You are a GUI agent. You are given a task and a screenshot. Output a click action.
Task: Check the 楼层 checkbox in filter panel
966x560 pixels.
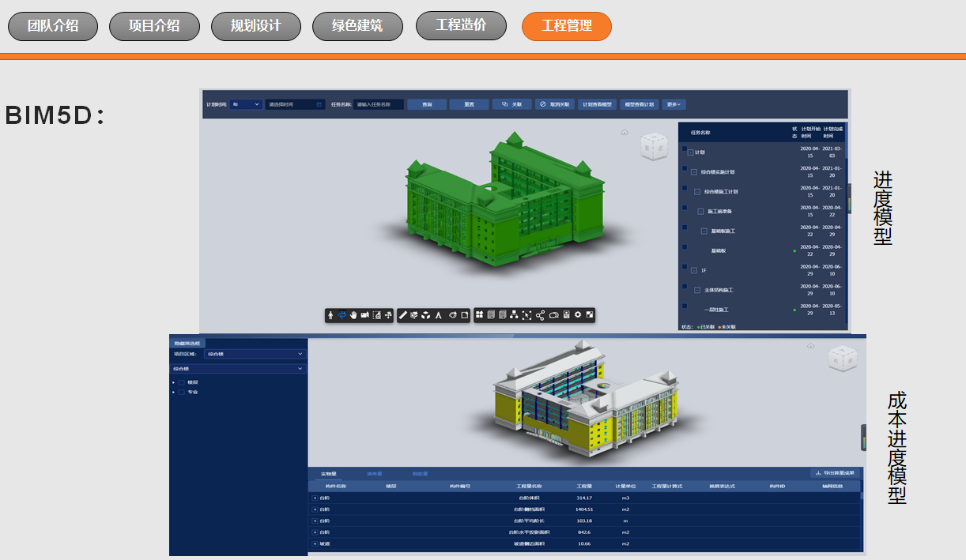pos(181,382)
